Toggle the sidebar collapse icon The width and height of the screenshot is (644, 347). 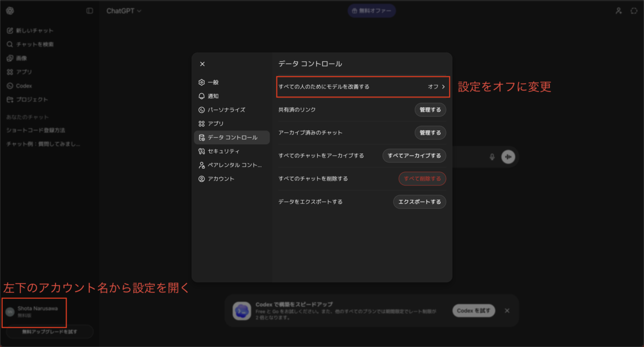(x=90, y=11)
